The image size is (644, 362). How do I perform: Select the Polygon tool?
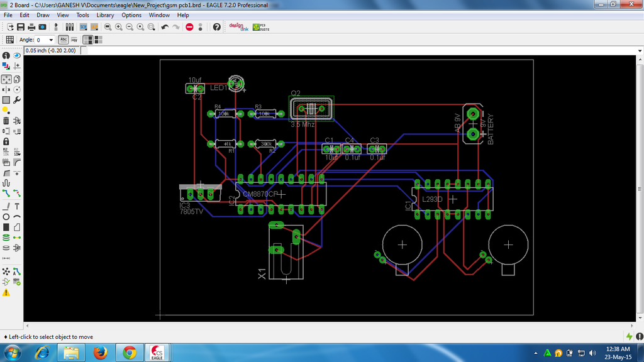coord(16,227)
